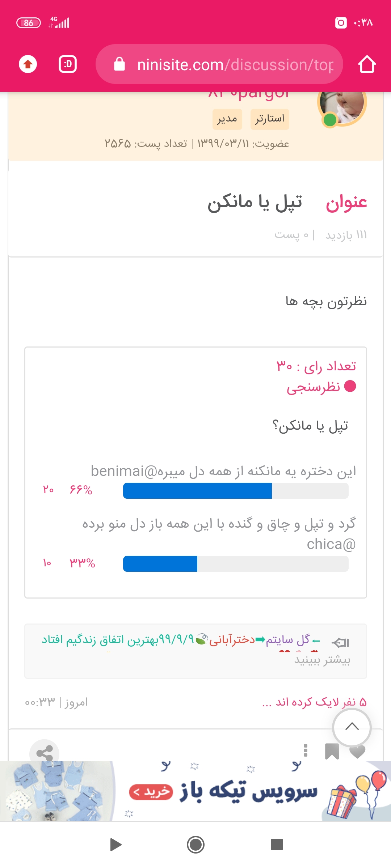Tap the خرید button in ad banner
Image resolution: width=391 pixels, height=868 pixels.
pyautogui.click(x=151, y=792)
